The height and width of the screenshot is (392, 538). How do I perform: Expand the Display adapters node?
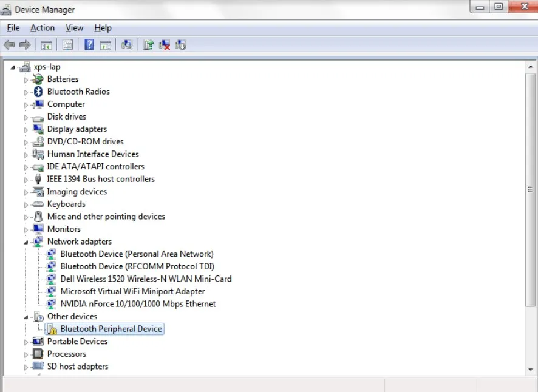pyautogui.click(x=26, y=129)
